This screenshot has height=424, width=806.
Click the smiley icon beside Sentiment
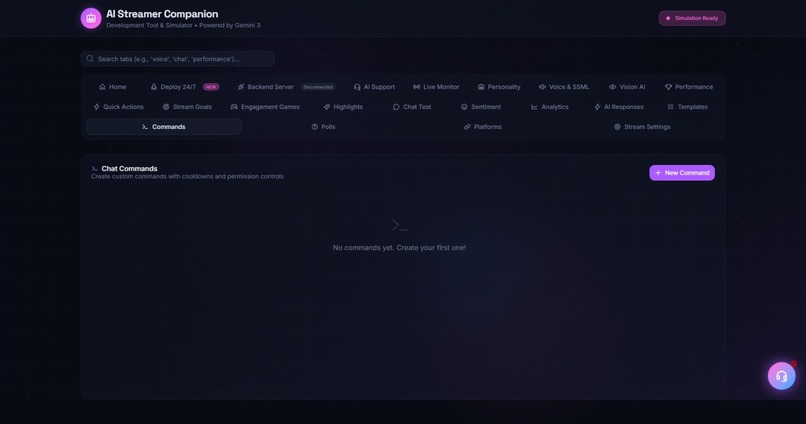click(x=464, y=107)
